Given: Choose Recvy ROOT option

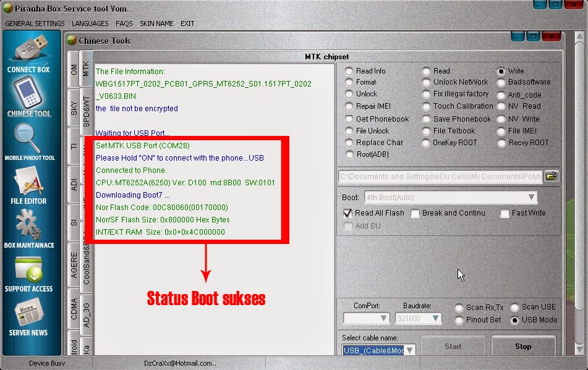Looking at the screenshot, I should coord(501,143).
